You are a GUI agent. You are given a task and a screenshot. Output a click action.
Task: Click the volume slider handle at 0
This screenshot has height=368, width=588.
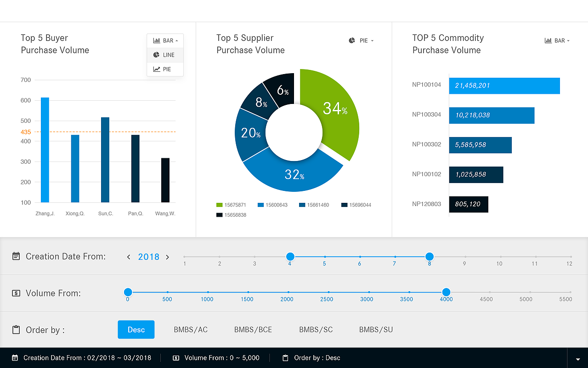128,292
